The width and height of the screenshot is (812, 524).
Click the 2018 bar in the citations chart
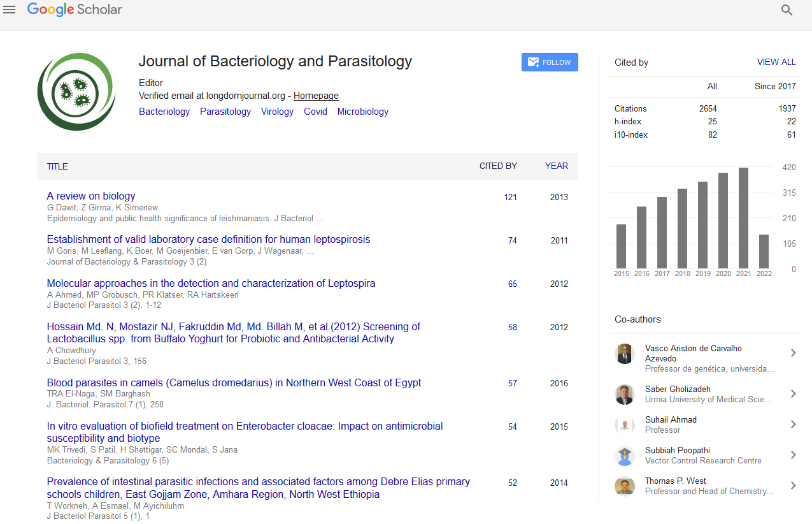682,228
